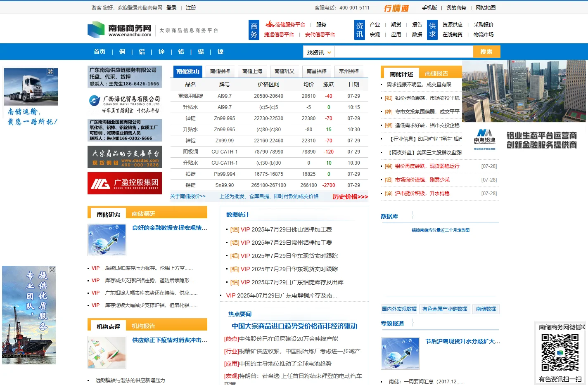Click the 注册 link

(191, 8)
